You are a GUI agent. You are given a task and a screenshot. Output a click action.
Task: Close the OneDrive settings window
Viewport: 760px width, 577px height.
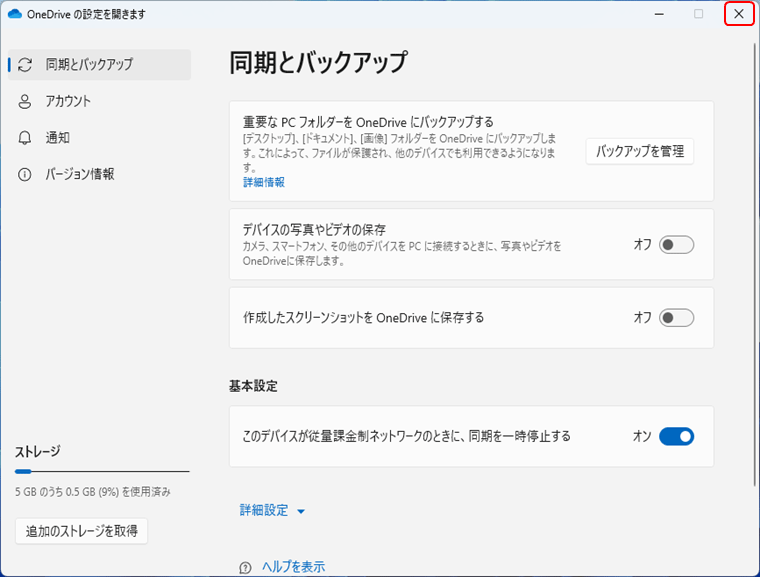click(x=738, y=14)
